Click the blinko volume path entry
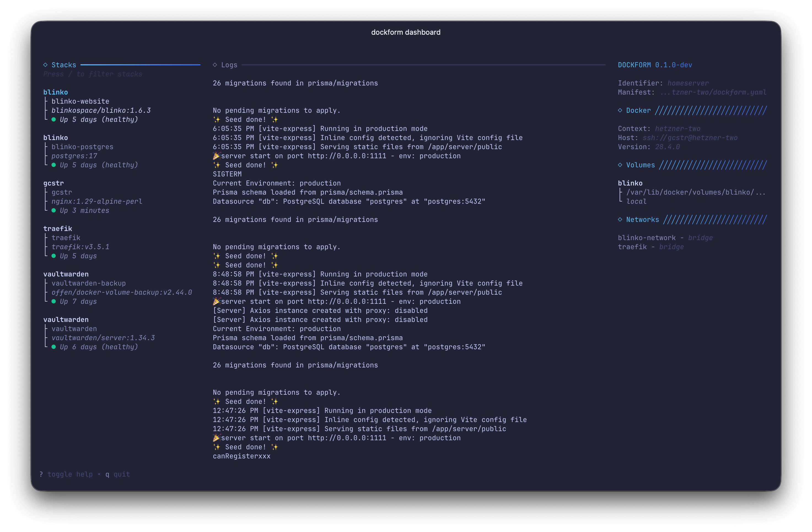Screen dimensions: 812x532 pos(695,192)
